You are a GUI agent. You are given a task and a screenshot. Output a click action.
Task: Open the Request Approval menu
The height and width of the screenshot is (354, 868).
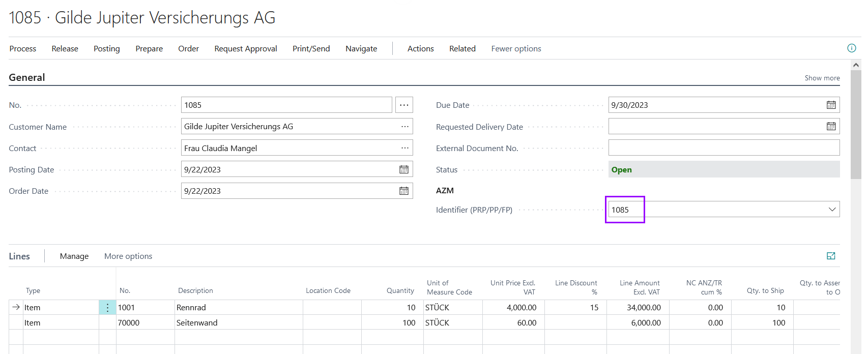[x=246, y=49]
